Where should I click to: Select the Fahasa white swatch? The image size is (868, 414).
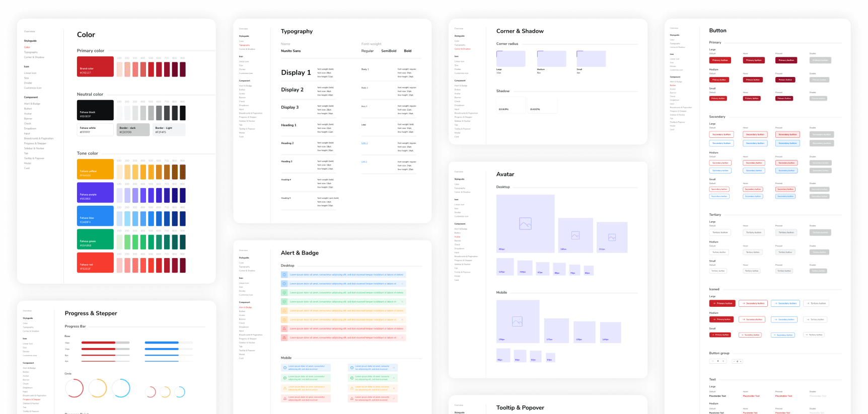(x=95, y=130)
